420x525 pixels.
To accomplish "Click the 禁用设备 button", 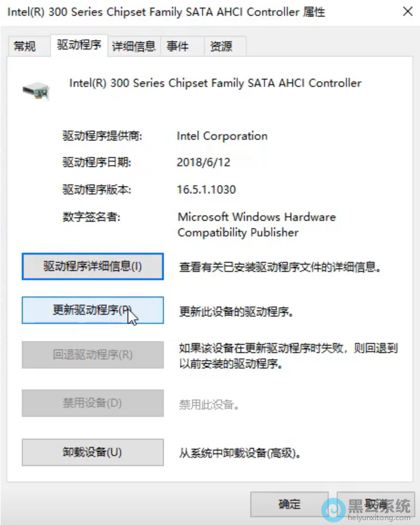I will (92, 403).
